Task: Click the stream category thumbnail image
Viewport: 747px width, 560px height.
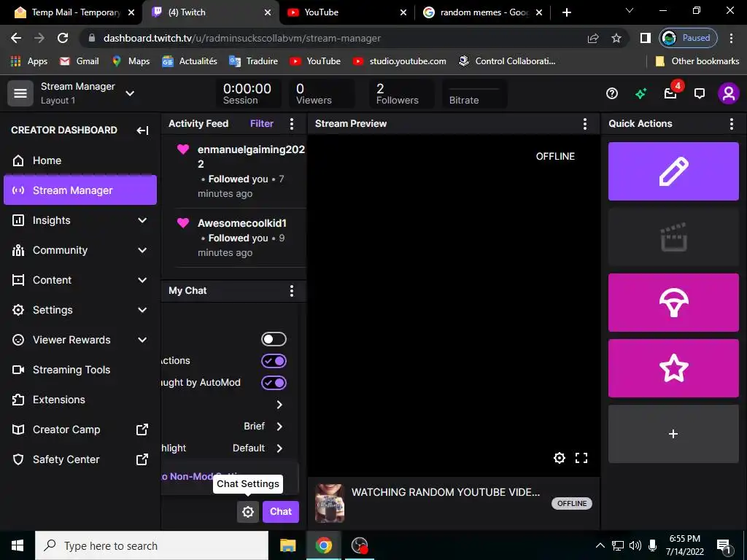Action: [x=330, y=504]
